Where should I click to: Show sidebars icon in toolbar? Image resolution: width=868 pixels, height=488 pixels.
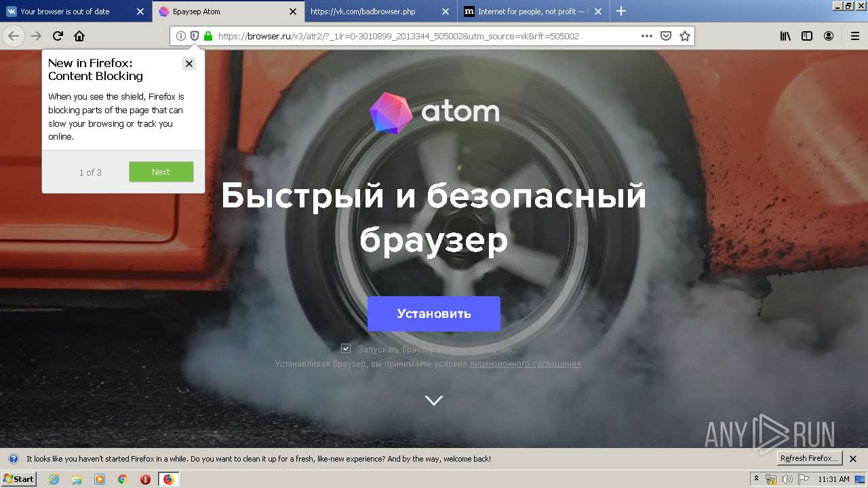pyautogui.click(x=807, y=36)
